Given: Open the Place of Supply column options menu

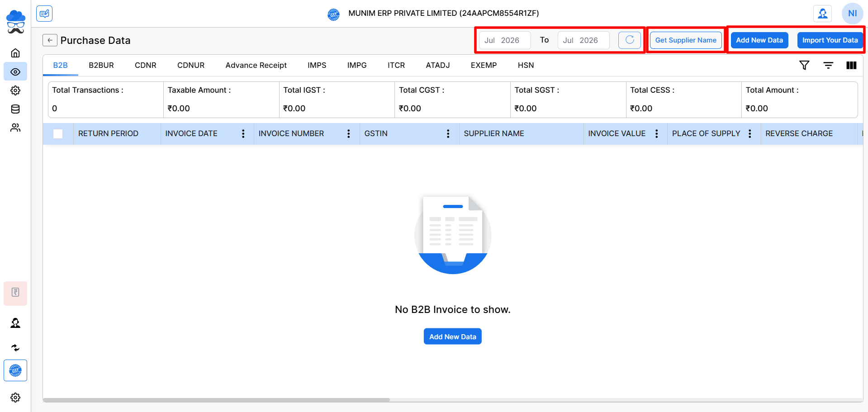Looking at the screenshot, I should pyautogui.click(x=750, y=134).
